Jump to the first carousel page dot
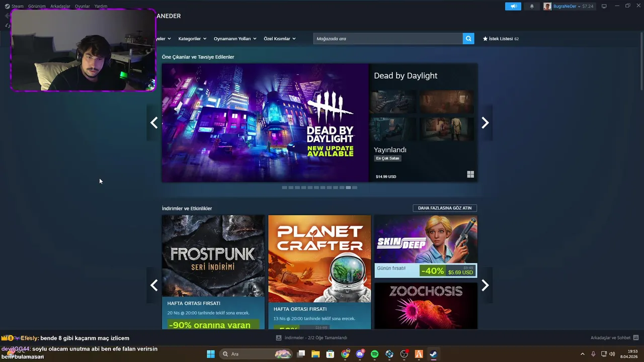This screenshot has height=362, width=644. [284, 188]
